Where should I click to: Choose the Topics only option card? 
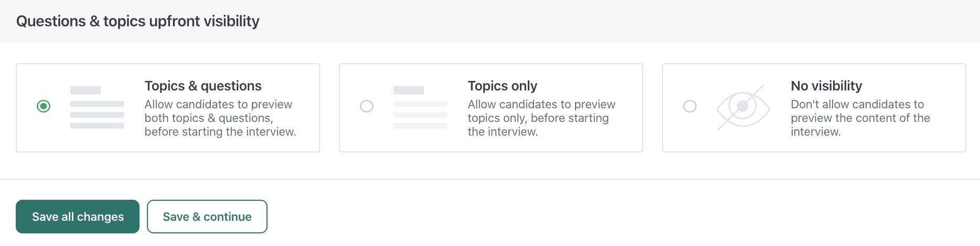[x=491, y=108]
